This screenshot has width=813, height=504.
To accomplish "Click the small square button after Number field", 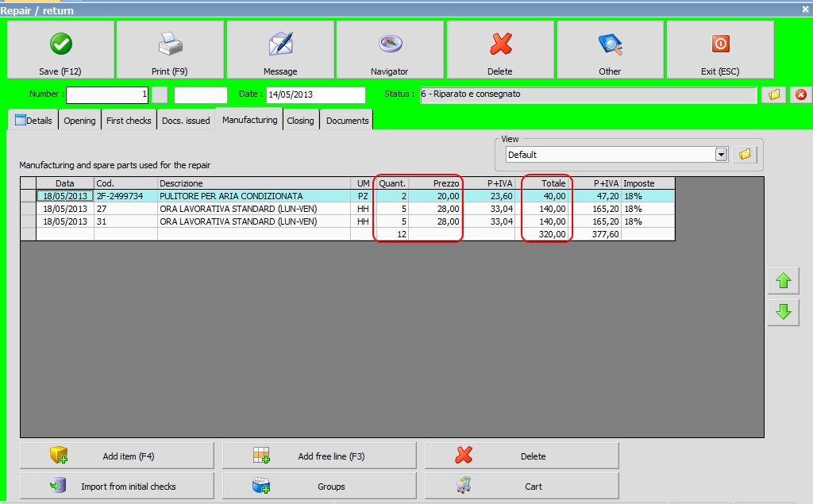I will (x=160, y=95).
